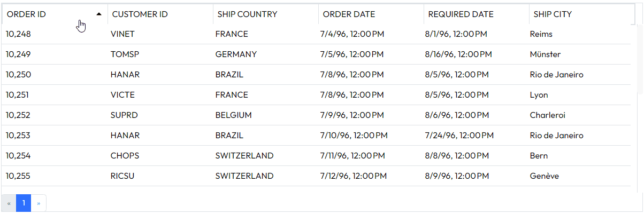Sort by the Ship Country column header

(247, 14)
